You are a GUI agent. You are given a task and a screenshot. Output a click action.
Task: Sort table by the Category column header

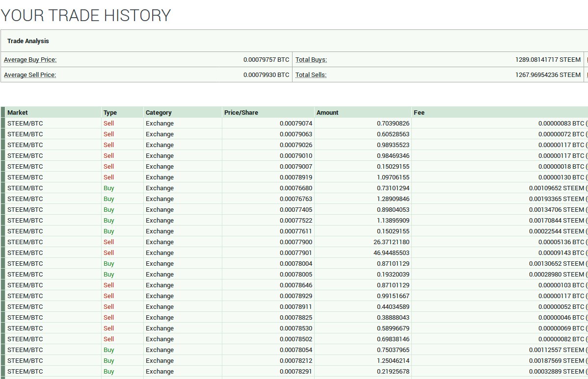pos(159,112)
